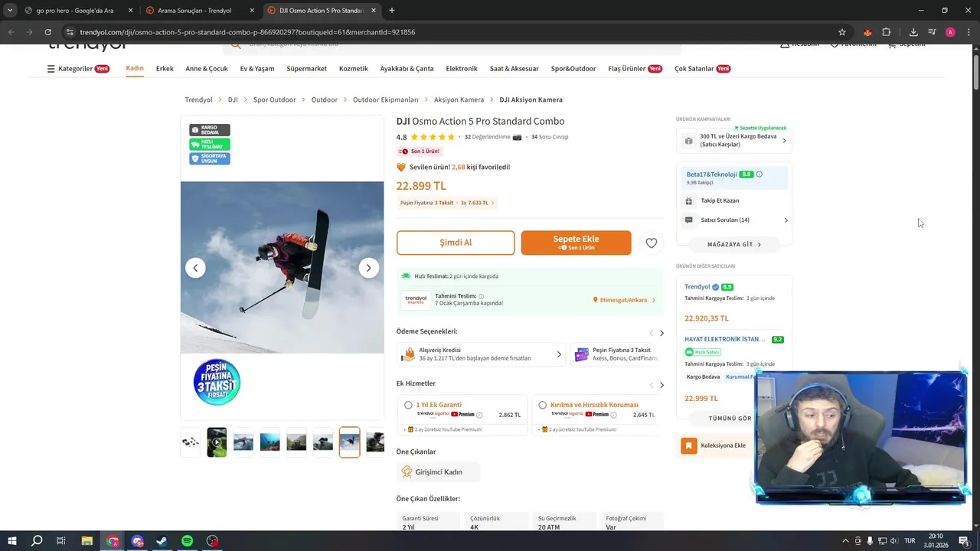Open the Beta17&Teknoloji seller link
Viewport: 980px width, 551px height.
tap(711, 174)
